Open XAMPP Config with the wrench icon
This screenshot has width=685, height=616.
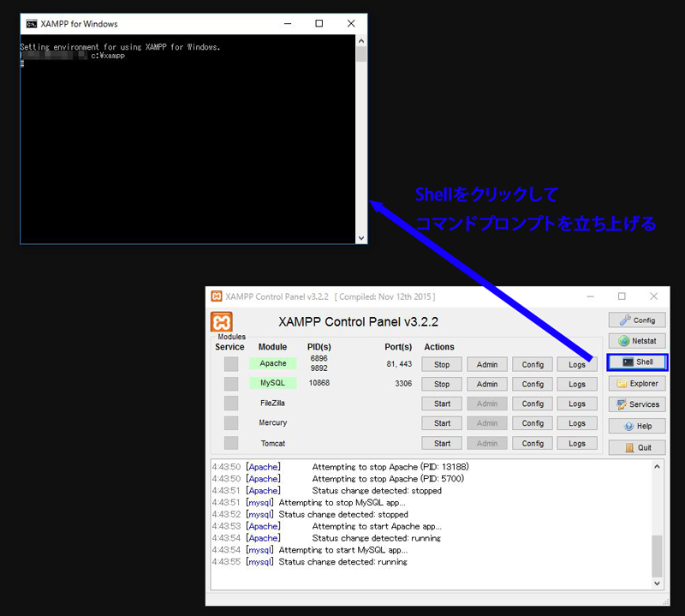[637, 320]
